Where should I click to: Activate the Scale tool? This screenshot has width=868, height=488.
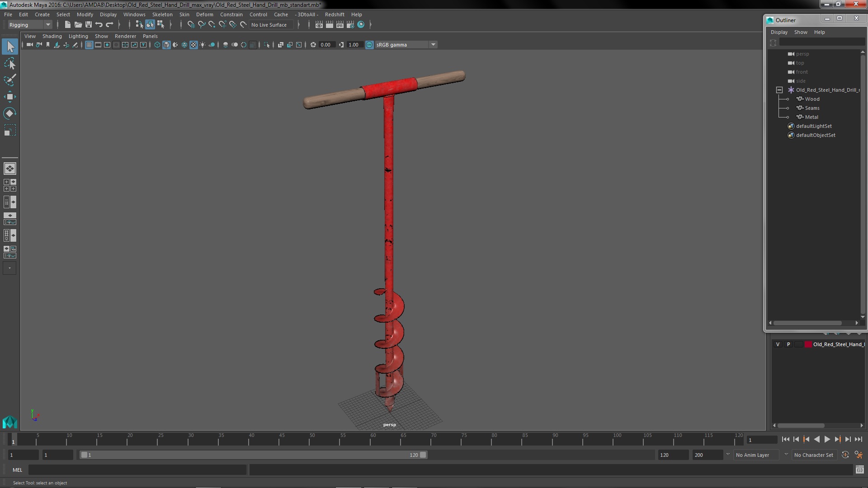click(x=10, y=130)
